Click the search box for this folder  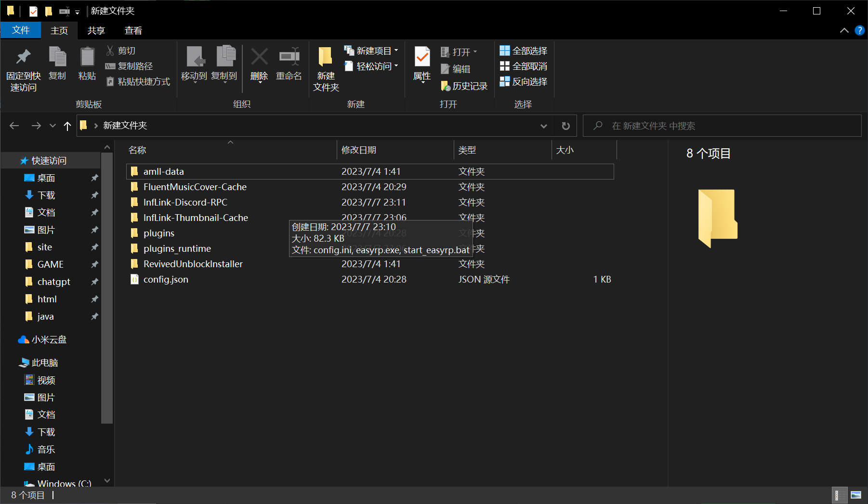pos(722,126)
